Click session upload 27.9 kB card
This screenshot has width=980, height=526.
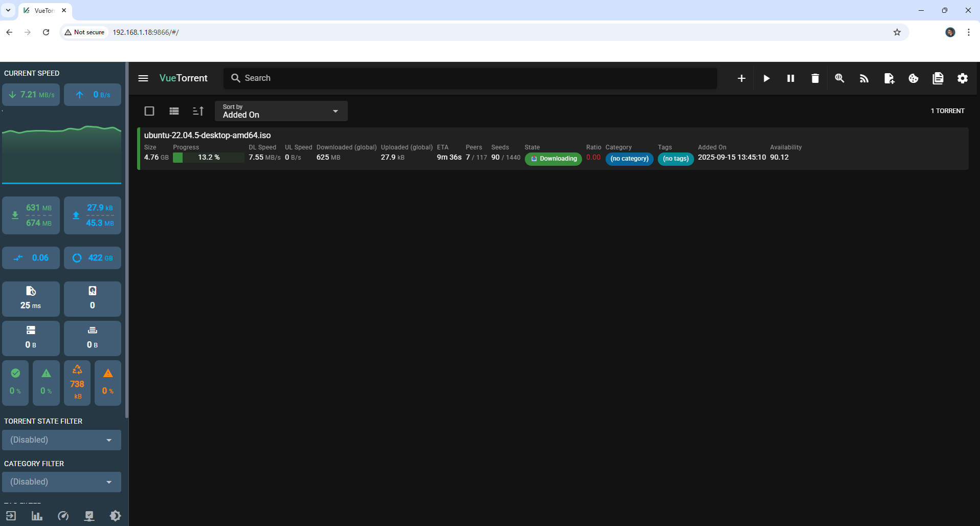pos(93,215)
